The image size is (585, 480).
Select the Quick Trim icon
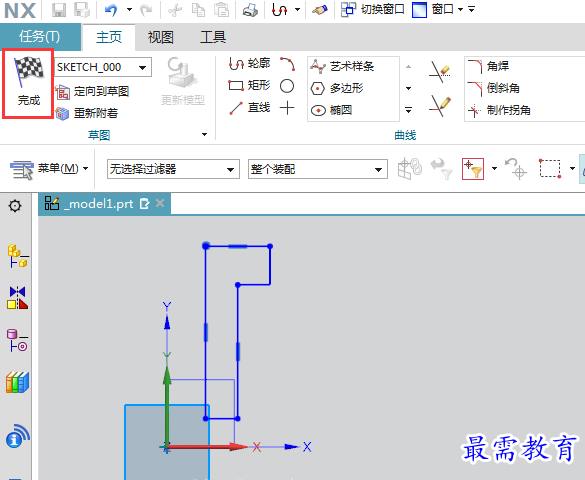click(x=439, y=72)
